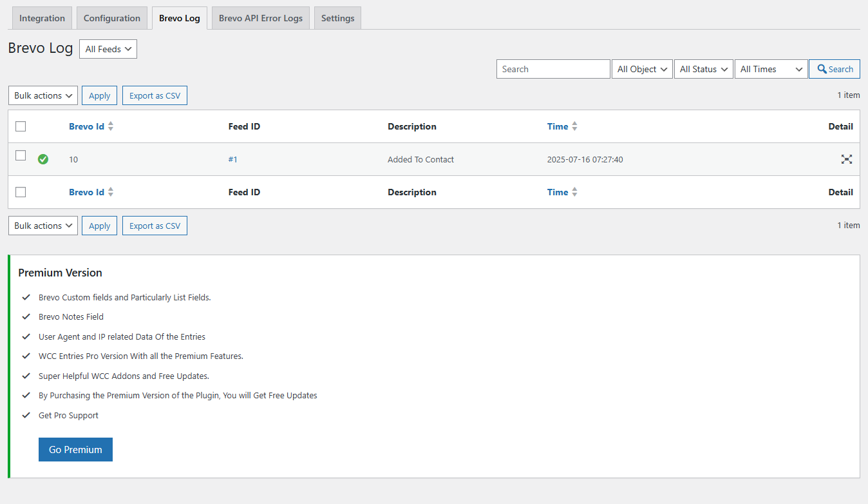Click into the Search text field
The image size is (868, 504).
pyautogui.click(x=552, y=69)
